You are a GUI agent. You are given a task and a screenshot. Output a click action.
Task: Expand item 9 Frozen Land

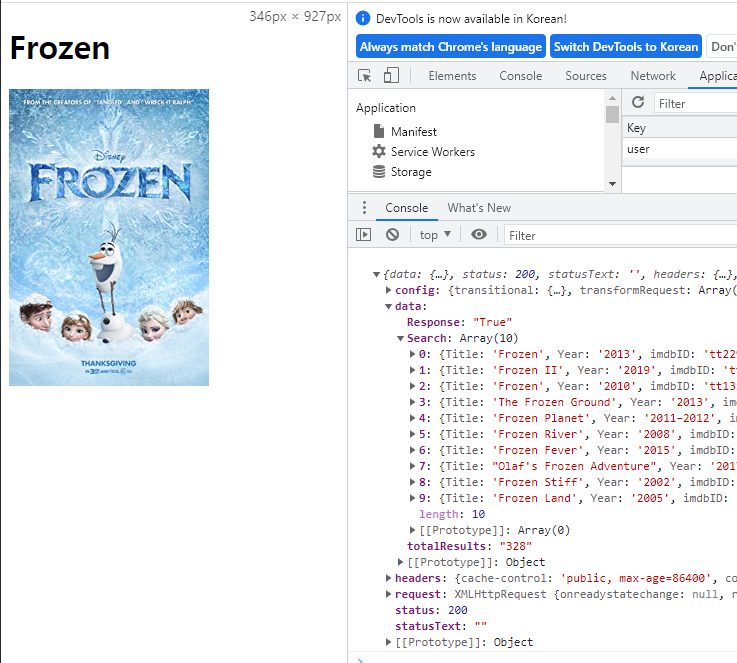point(412,498)
